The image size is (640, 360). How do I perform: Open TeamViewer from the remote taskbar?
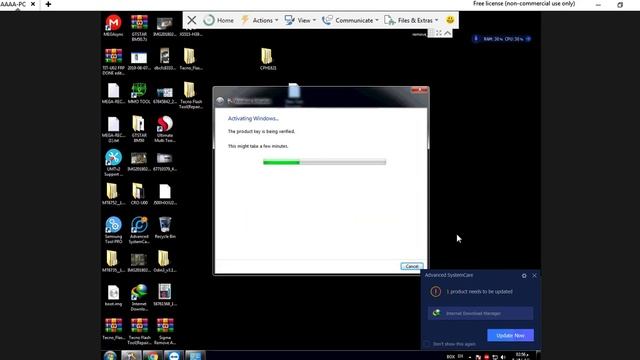pyautogui.click(x=174, y=356)
